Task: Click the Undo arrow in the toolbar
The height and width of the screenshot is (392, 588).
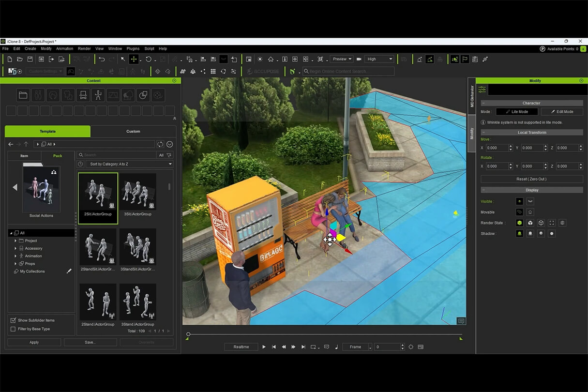Action: [102, 59]
